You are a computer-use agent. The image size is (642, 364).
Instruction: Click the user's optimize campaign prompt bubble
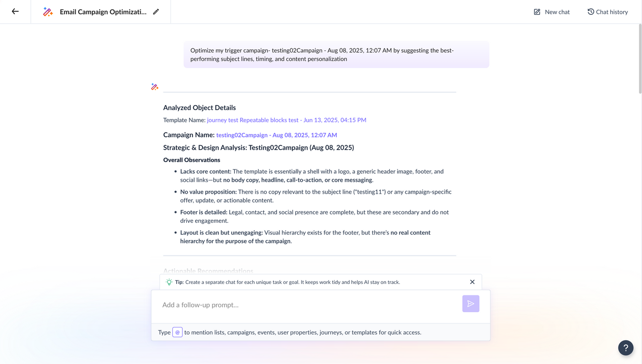pyautogui.click(x=336, y=54)
